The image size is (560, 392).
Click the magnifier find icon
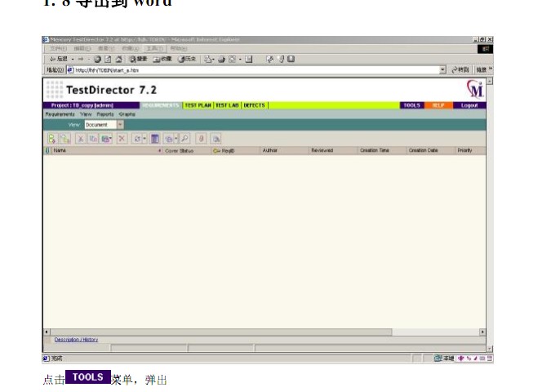tap(185, 138)
